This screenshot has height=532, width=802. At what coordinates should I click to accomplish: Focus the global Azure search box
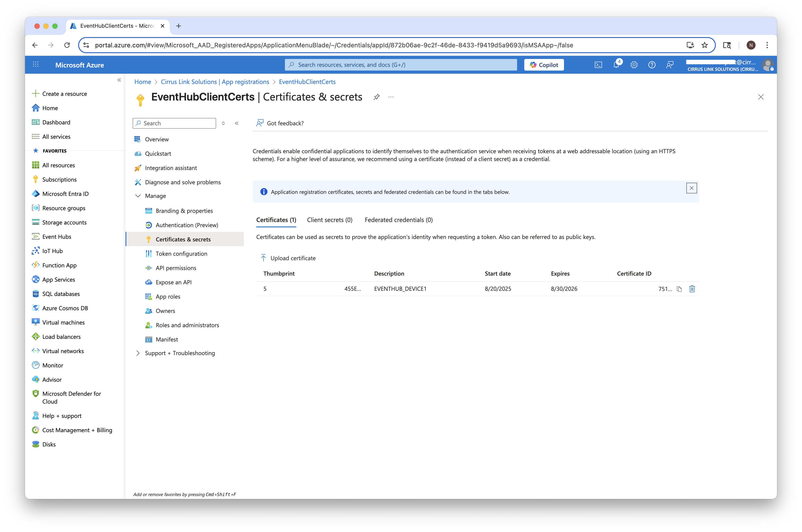(401, 65)
